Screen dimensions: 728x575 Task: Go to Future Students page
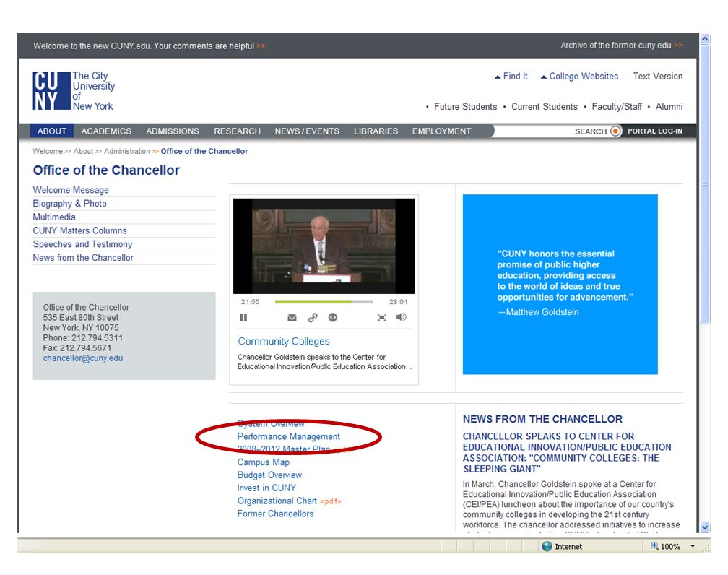tap(465, 107)
